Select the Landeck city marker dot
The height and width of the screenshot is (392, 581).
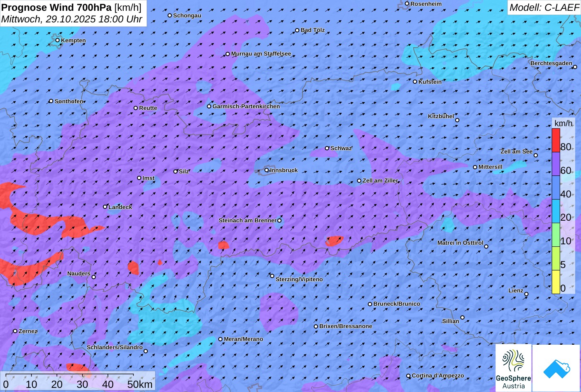coord(105,207)
